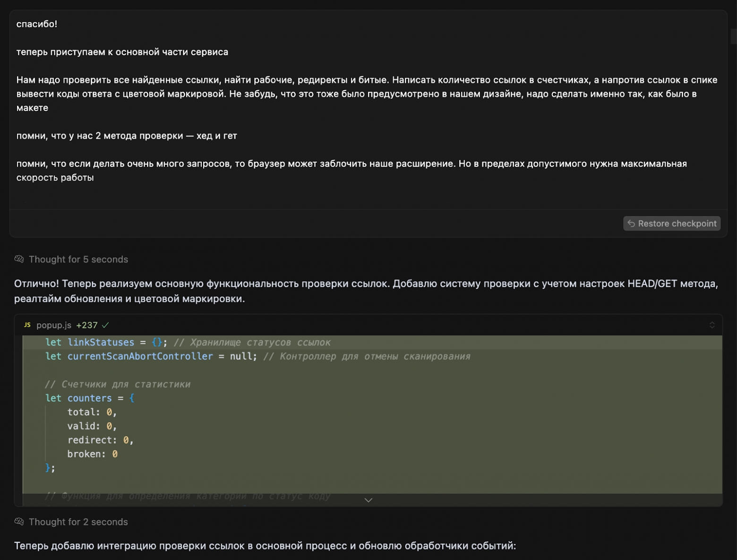Click the 'broken: 0' line in the code
The width and height of the screenshot is (737, 560).
tap(92, 454)
